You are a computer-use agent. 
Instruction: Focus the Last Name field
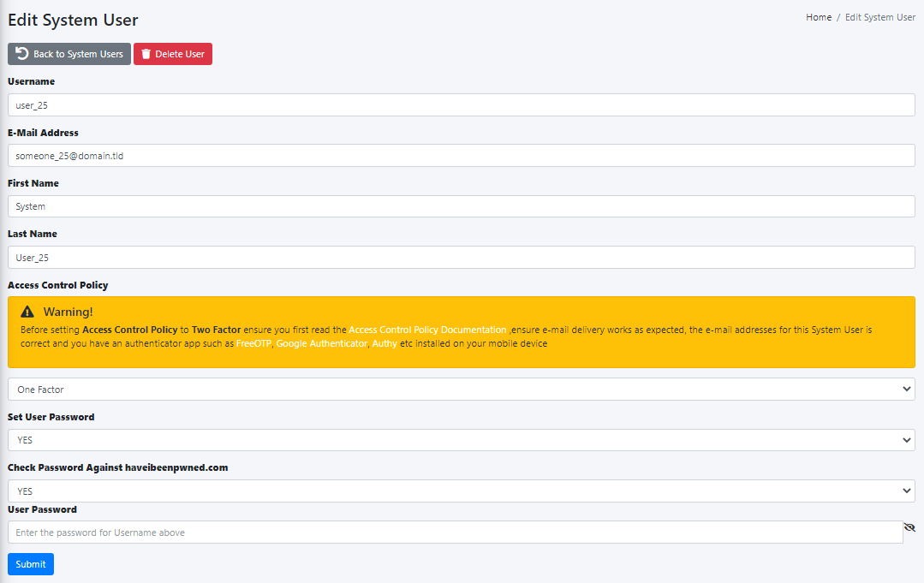click(462, 258)
